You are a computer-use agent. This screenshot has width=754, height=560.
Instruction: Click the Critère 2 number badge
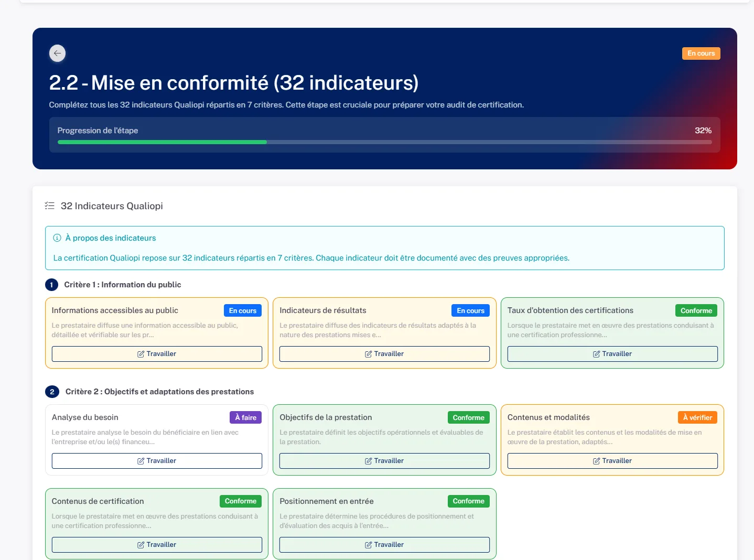click(x=52, y=392)
